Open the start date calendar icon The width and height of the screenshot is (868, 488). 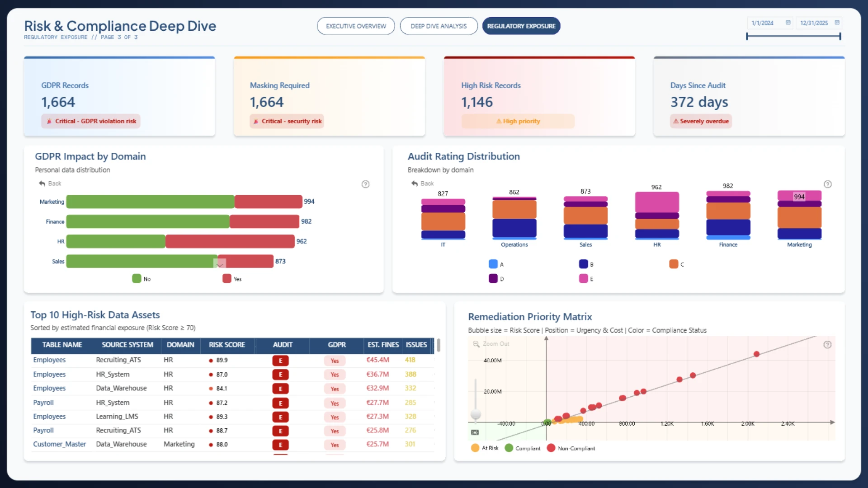pyautogui.click(x=788, y=23)
